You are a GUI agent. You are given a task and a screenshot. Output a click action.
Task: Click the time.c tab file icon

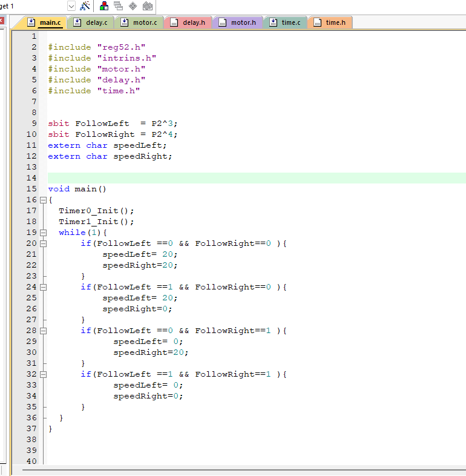pos(273,22)
